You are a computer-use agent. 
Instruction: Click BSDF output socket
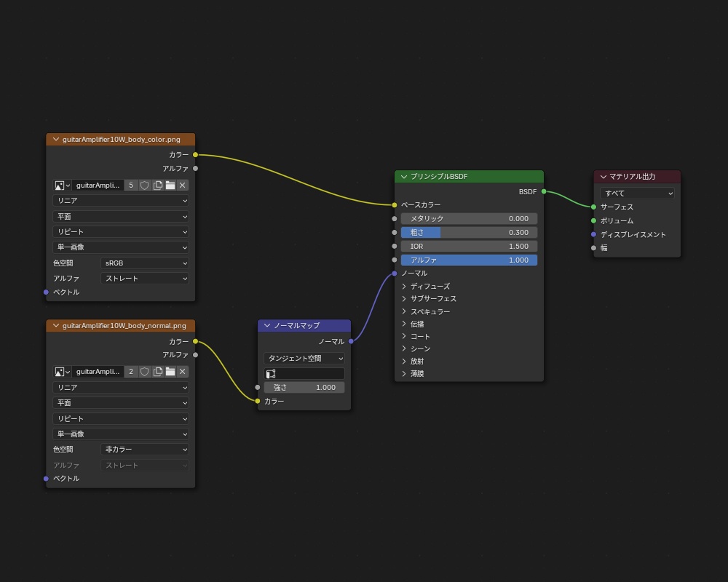[x=544, y=191]
